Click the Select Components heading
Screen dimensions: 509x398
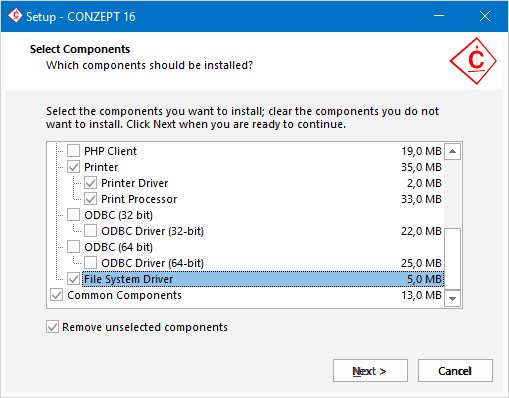pyautogui.click(x=80, y=49)
